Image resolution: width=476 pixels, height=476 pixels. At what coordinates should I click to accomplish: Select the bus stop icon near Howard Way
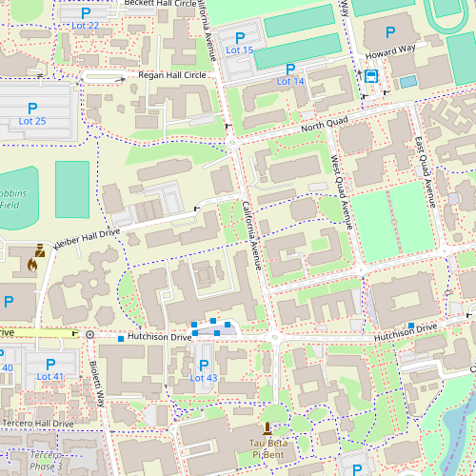pyautogui.click(x=371, y=76)
